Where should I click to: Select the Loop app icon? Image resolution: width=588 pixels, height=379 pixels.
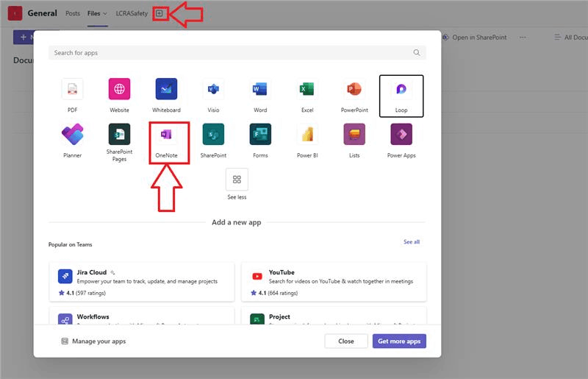point(401,89)
